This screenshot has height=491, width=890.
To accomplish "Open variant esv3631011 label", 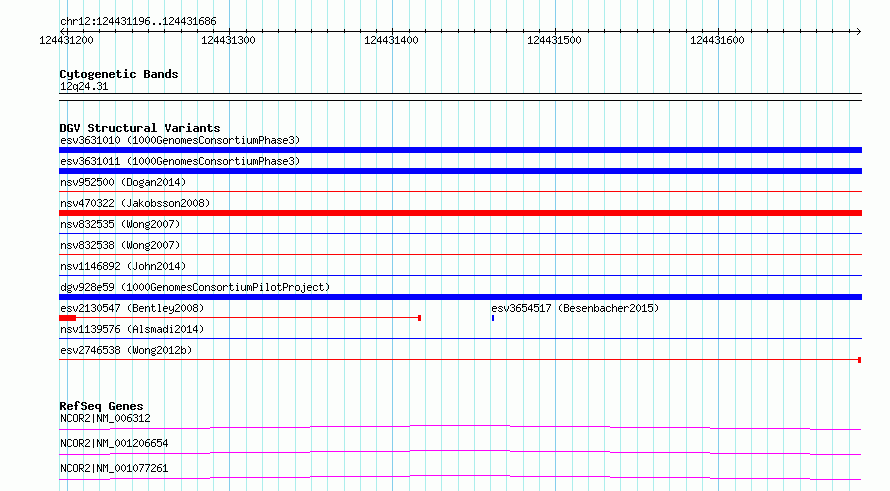I will point(180,161).
